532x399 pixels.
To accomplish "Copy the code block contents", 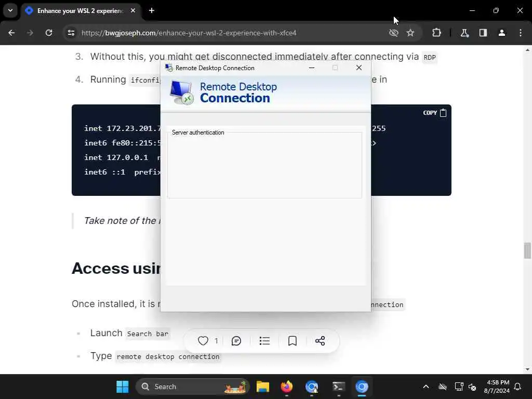I will pos(435,113).
